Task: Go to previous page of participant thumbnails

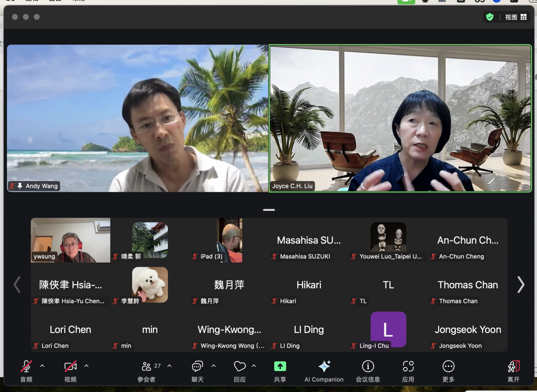Action: (17, 285)
